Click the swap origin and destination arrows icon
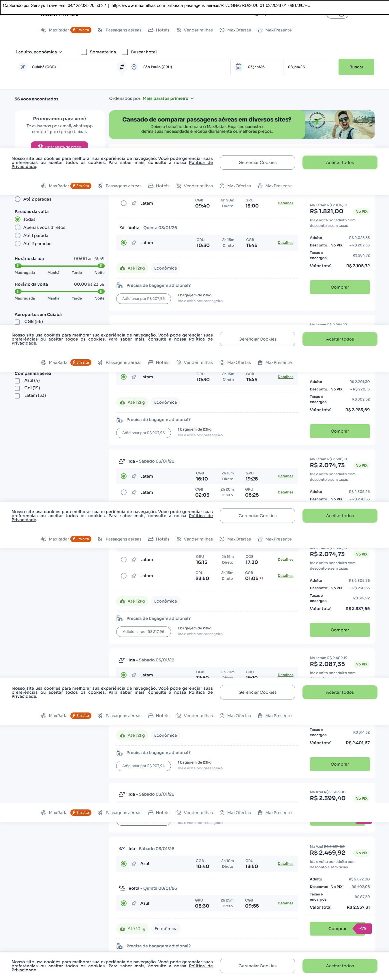Viewport: 389px width, 980px height. point(122,67)
